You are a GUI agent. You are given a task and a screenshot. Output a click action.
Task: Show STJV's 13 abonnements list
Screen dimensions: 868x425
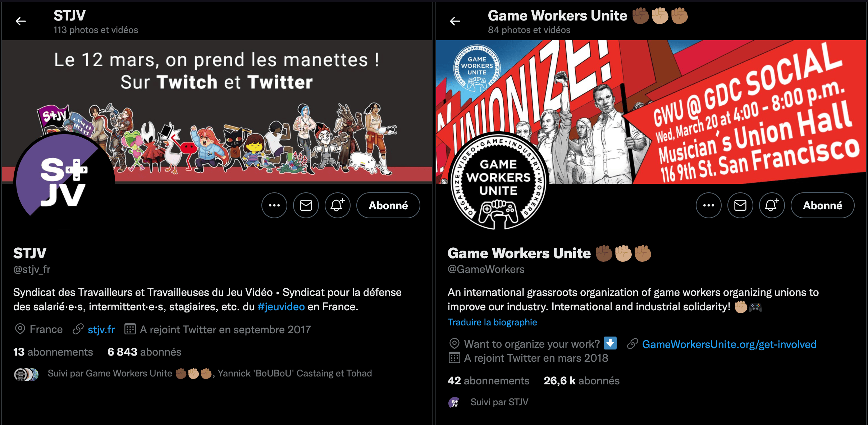point(53,352)
